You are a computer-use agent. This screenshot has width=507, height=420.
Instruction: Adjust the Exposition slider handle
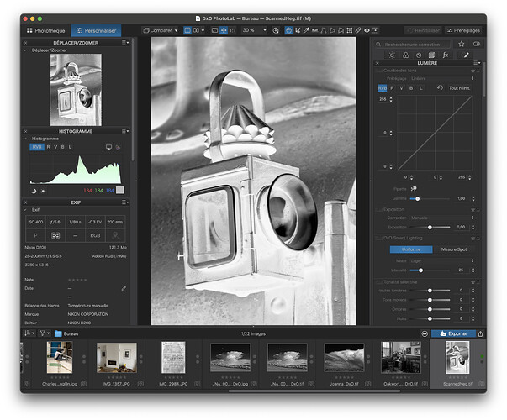[x=430, y=228]
